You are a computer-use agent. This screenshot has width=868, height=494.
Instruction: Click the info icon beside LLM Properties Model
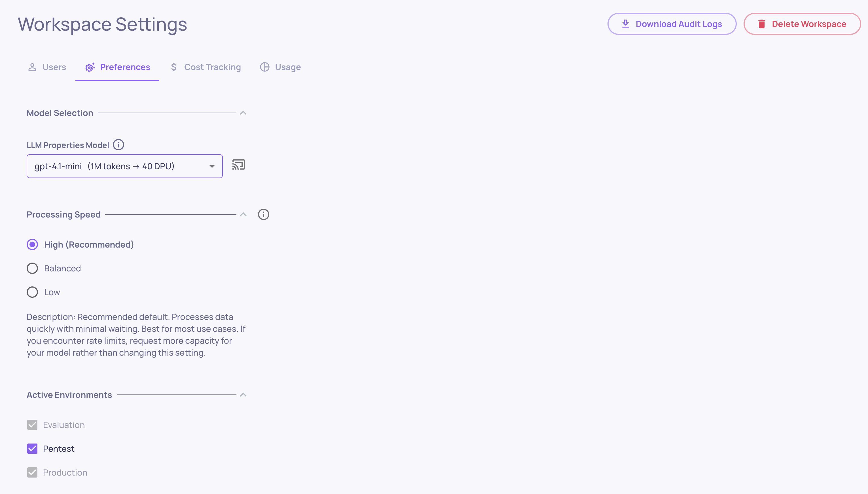pyautogui.click(x=118, y=145)
